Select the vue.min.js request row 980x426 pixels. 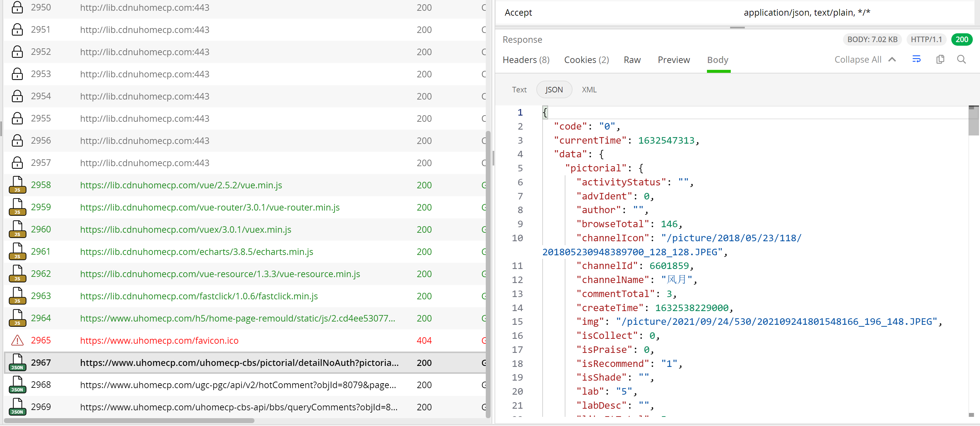(245, 185)
